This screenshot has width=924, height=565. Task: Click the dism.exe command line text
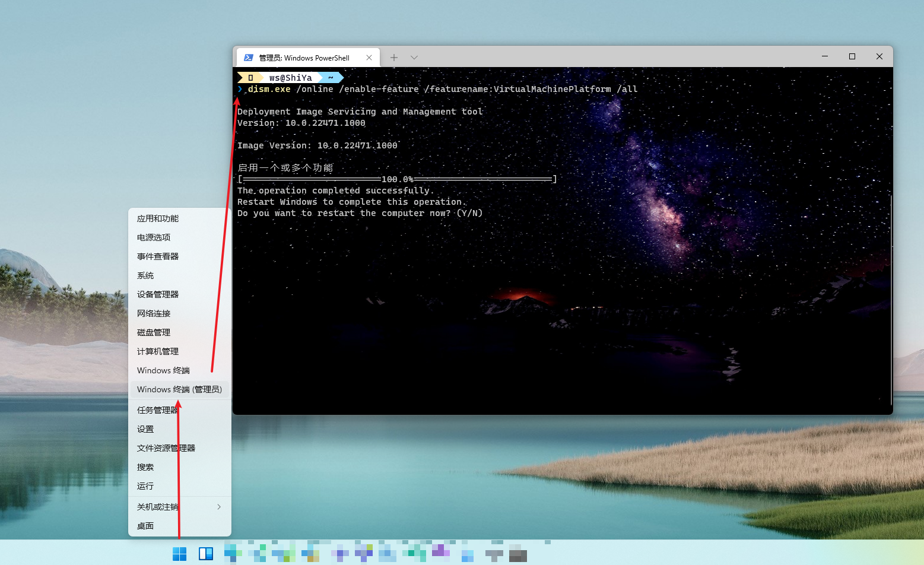click(x=442, y=89)
